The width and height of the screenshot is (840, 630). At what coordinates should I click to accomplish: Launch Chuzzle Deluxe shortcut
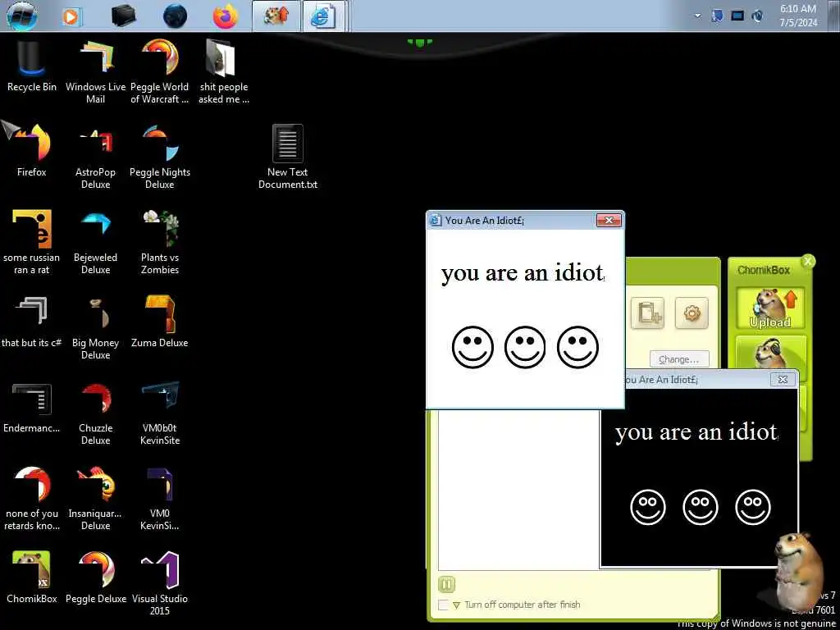tap(95, 413)
